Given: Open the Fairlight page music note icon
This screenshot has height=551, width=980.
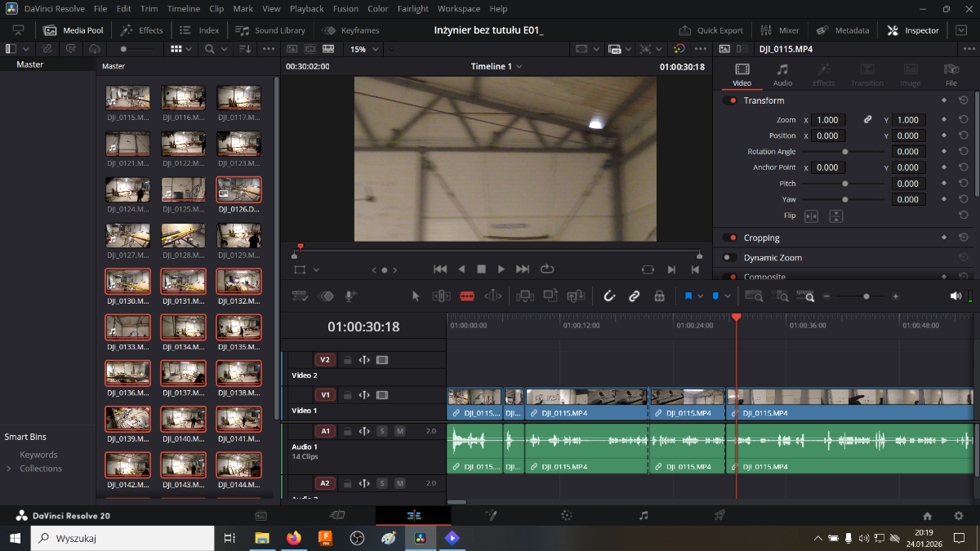Looking at the screenshot, I should coord(644,516).
